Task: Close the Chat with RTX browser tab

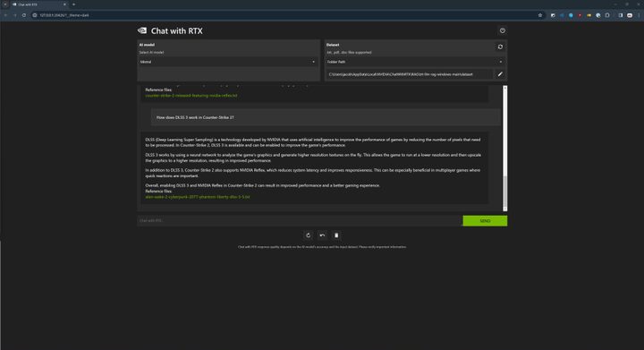Action: tap(64, 4)
